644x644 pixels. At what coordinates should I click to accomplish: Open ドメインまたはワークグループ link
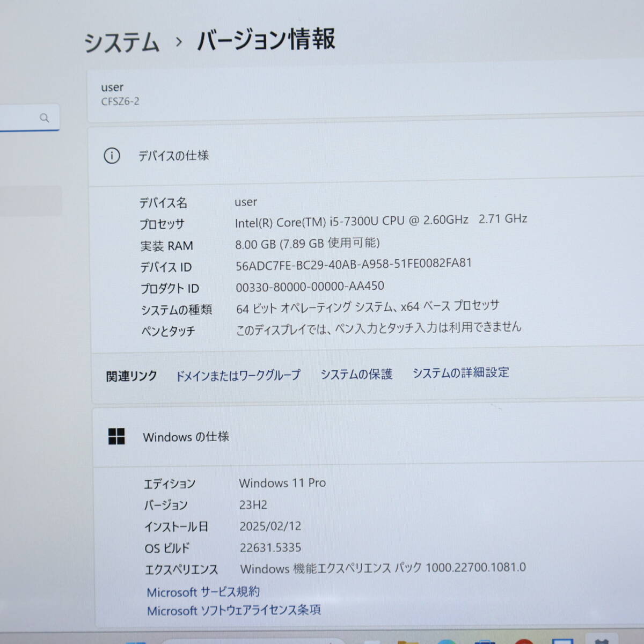pos(238,375)
